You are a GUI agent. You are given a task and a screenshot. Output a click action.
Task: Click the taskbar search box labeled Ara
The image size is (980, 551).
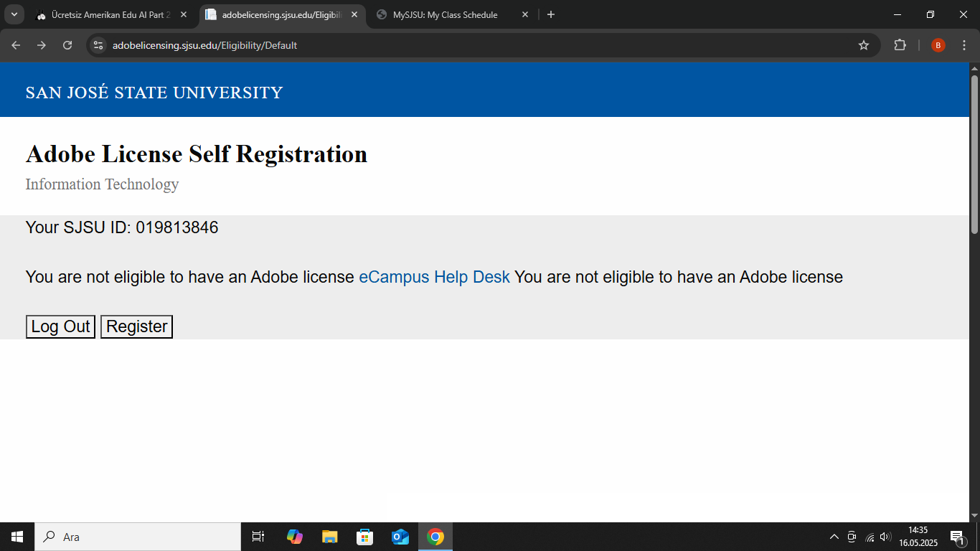pyautogui.click(x=138, y=537)
